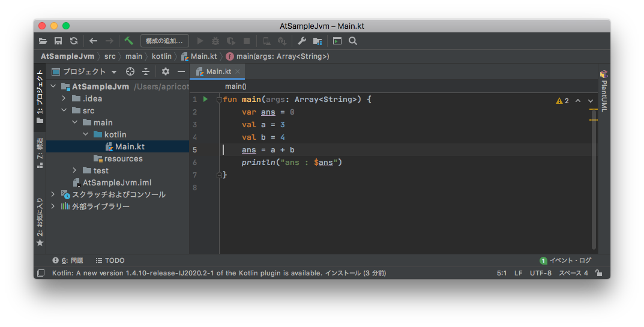Toggle the read-only lock icon in status bar
The height and width of the screenshot is (327, 644).
[x=598, y=273]
